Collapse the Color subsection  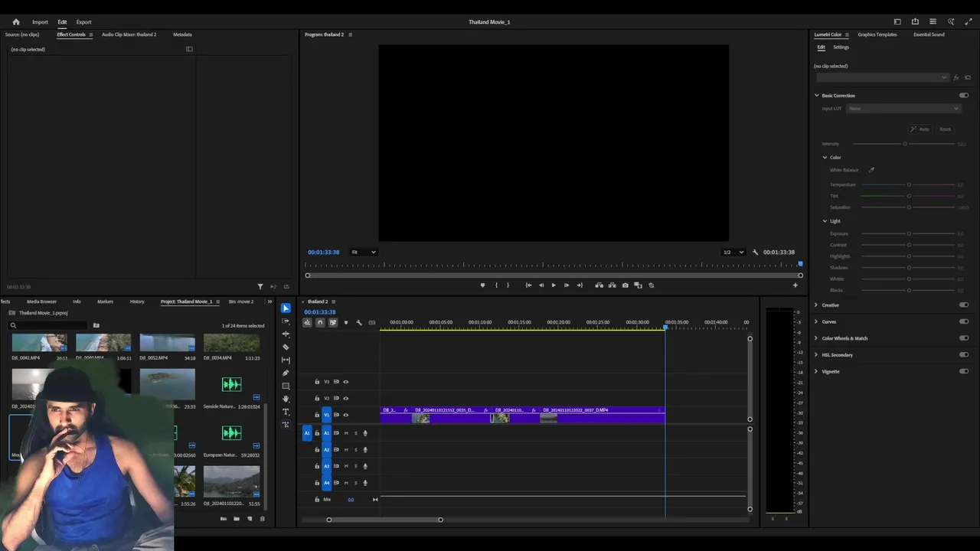(825, 158)
